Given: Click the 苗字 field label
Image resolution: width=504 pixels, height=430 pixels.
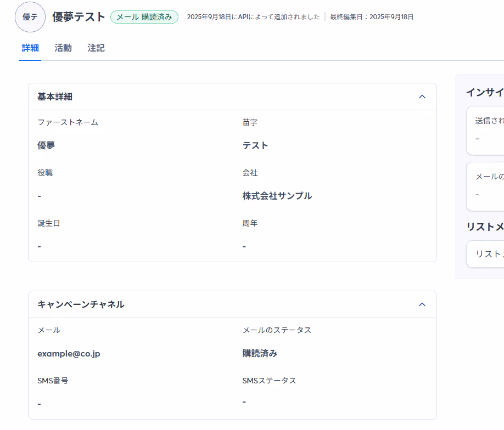Looking at the screenshot, I should [250, 122].
